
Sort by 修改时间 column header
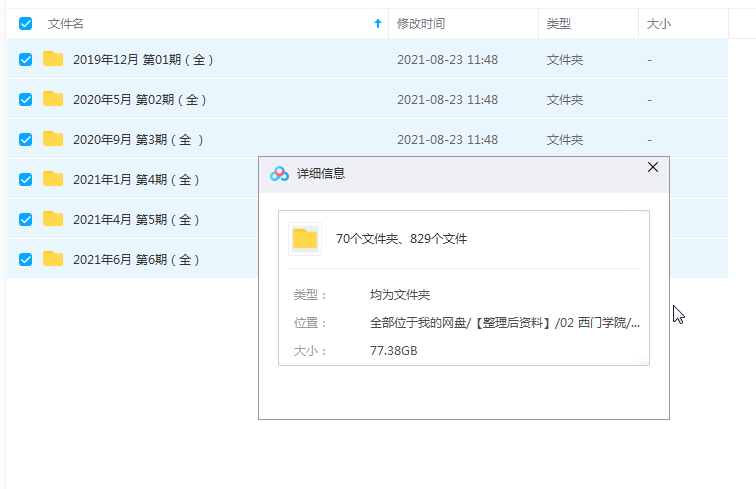[x=421, y=24]
